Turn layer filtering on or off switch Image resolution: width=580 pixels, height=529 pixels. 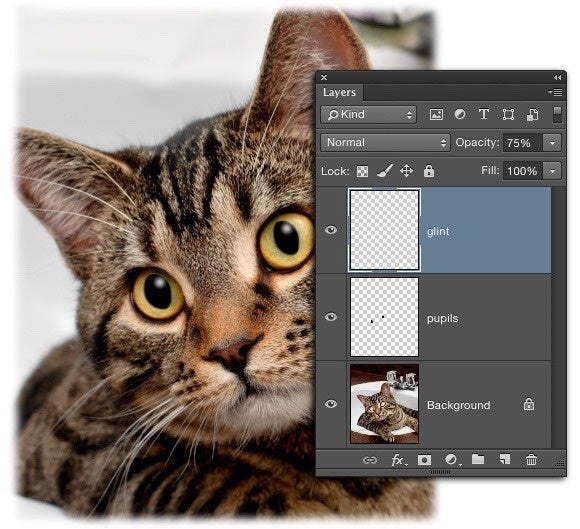pos(557,115)
